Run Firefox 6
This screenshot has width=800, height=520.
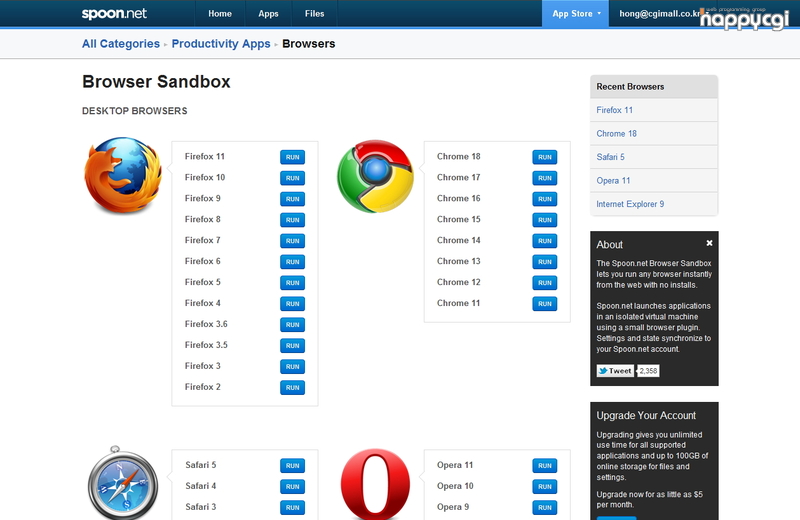click(292, 262)
